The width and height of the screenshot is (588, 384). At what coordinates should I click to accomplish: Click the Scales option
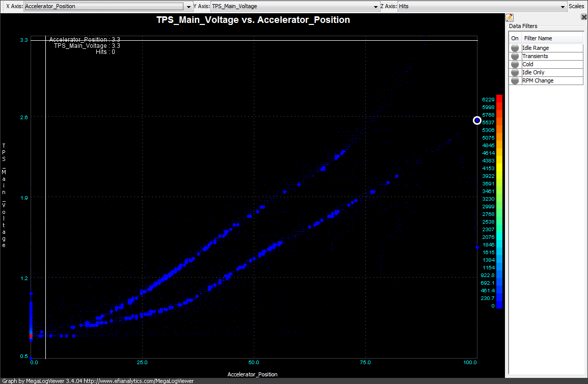(x=577, y=7)
